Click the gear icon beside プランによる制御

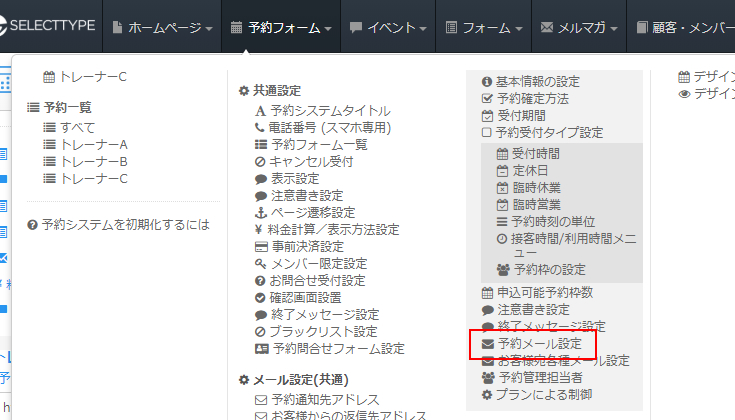pyautogui.click(x=487, y=394)
